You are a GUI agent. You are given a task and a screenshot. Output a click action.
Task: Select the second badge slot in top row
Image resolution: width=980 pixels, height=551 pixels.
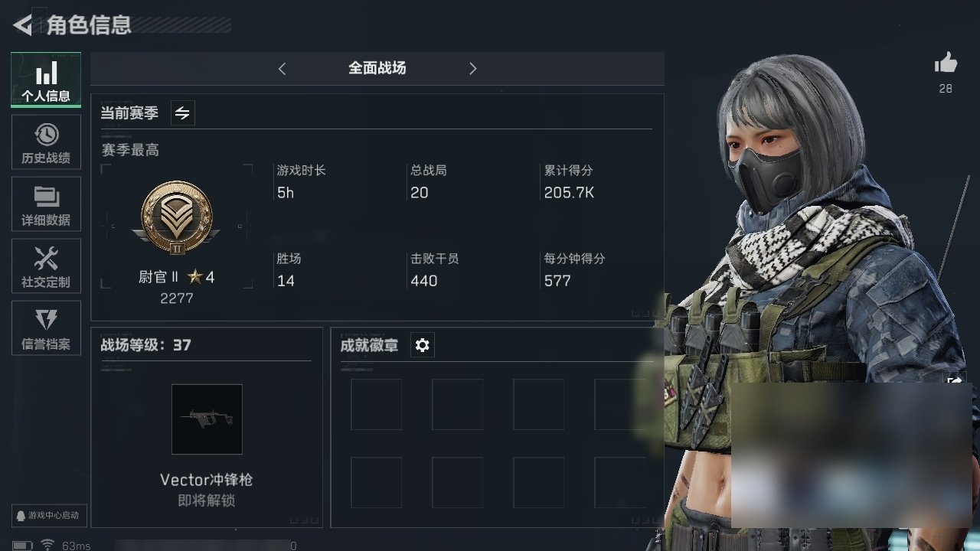coord(457,404)
